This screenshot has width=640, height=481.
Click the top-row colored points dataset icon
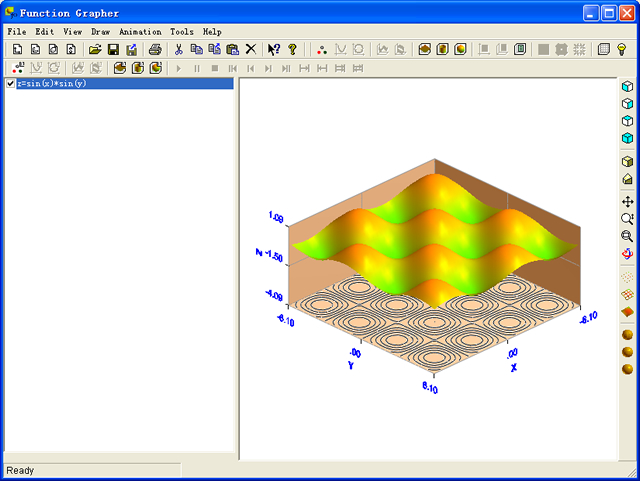tap(322, 49)
